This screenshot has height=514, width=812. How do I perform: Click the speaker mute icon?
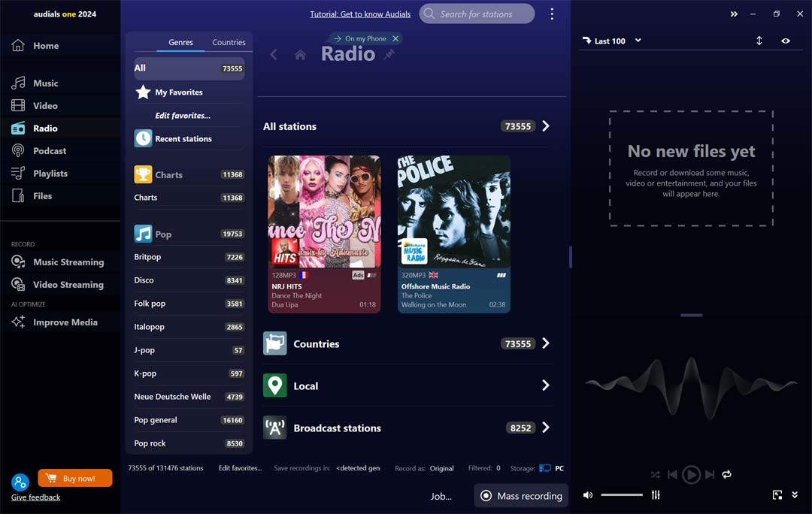point(588,495)
